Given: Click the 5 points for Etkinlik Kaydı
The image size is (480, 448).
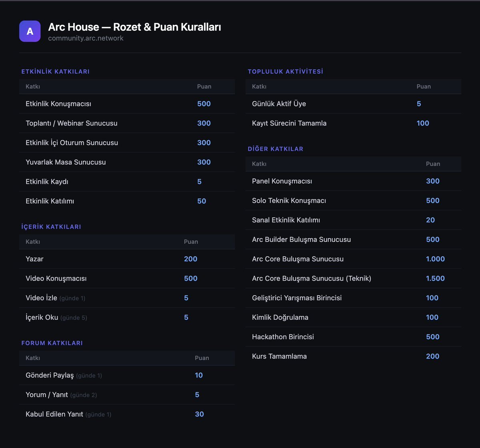Looking at the screenshot, I should click(x=199, y=181).
